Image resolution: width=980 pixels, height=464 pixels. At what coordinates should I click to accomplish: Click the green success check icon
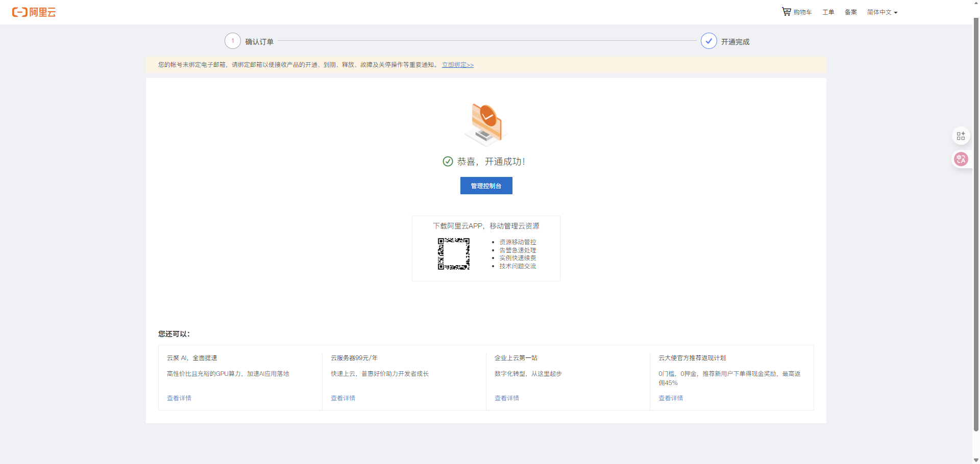click(448, 162)
